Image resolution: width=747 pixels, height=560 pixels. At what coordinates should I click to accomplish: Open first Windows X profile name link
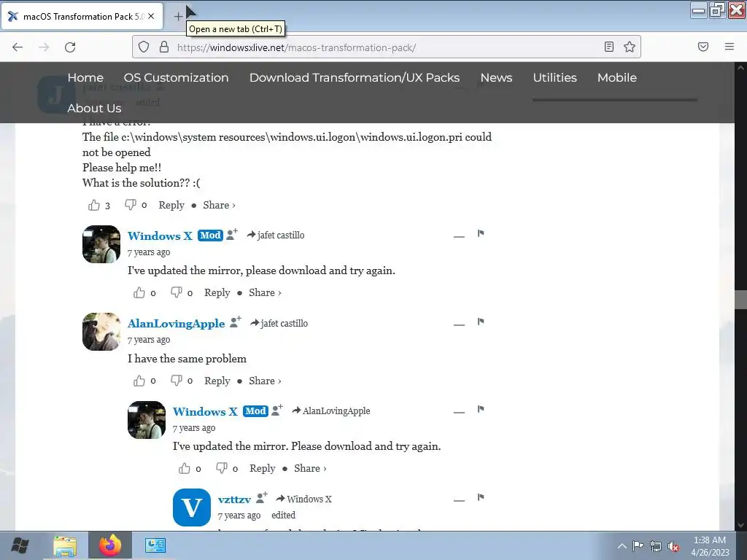(160, 236)
